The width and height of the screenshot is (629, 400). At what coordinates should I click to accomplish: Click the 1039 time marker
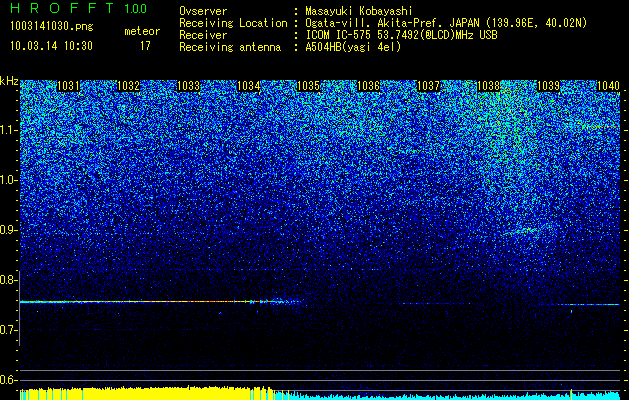(548, 86)
